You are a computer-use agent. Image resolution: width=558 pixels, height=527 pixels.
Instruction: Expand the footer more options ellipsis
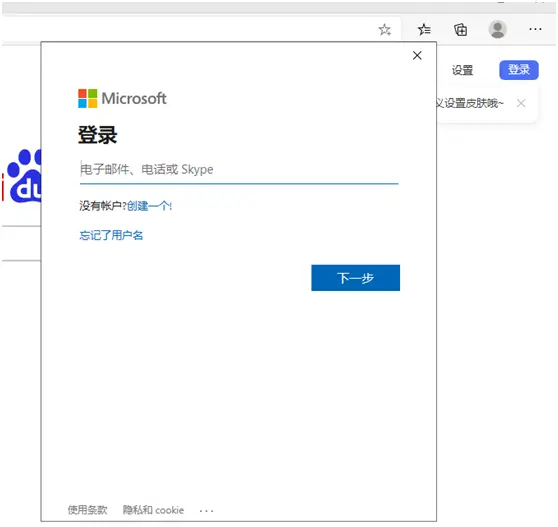pos(206,511)
